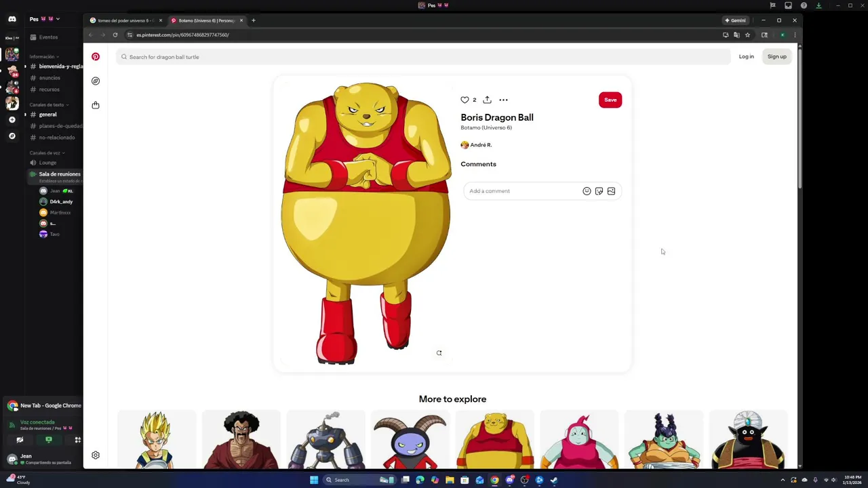Viewport: 868px width, 488px height.
Task: Click the Gemini button in Chrome
Action: [x=735, y=20]
